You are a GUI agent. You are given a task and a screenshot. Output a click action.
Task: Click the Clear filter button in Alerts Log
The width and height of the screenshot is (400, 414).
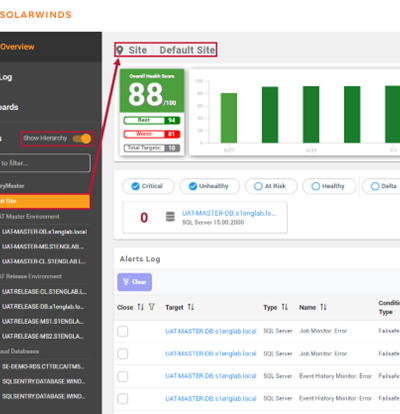click(x=135, y=282)
